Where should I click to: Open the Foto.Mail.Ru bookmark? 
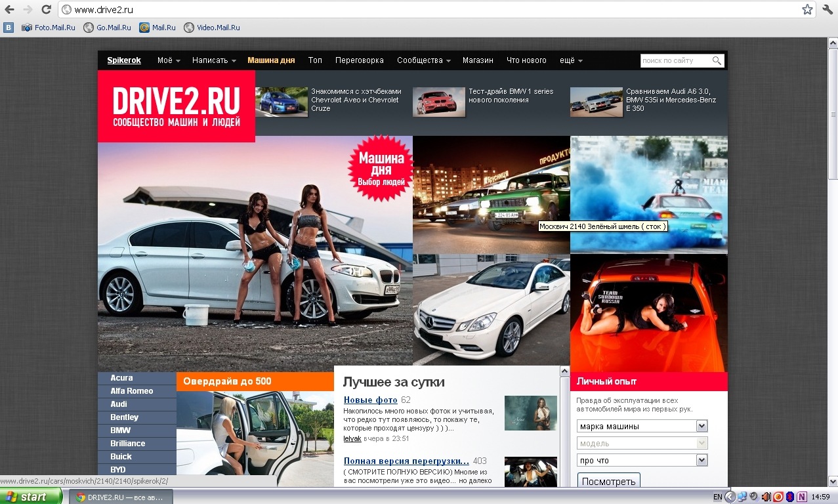(48, 28)
